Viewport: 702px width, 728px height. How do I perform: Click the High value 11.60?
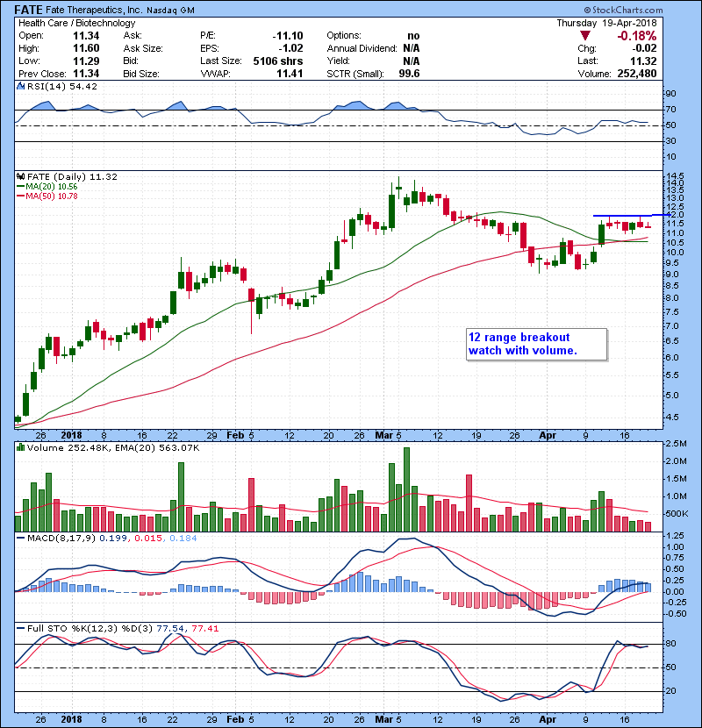86,48
